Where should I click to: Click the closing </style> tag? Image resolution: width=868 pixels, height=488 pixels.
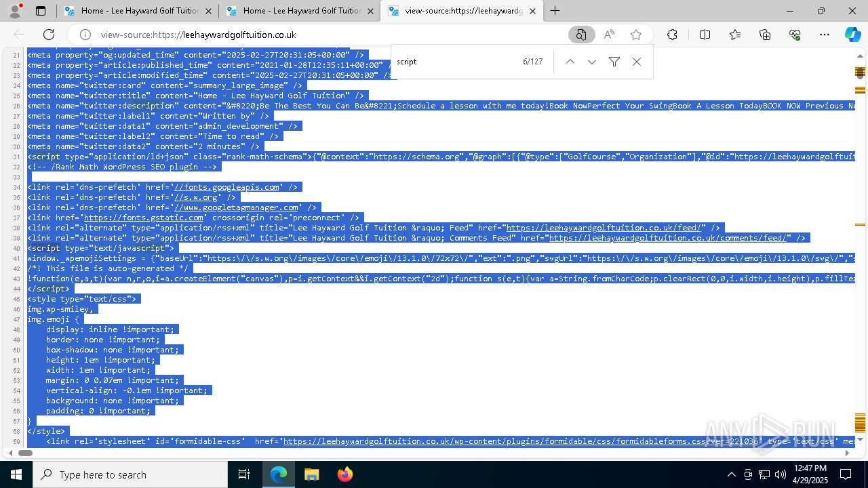tap(46, 431)
